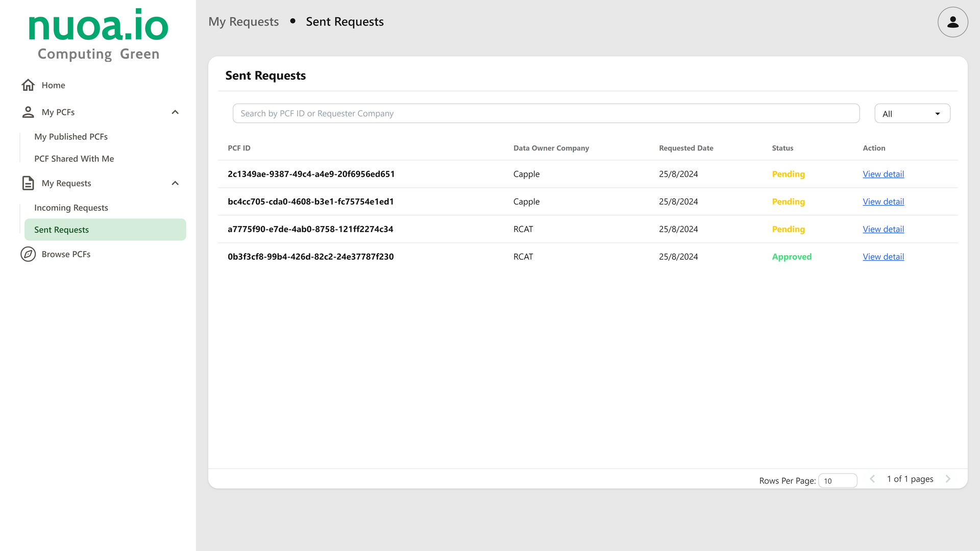
Task: Click My Requests breadcrumb link
Action: 243,22
